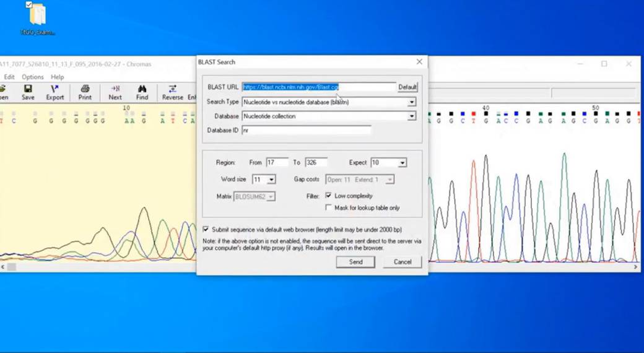Jump with the Next toolbar icon
Viewport: 644px width, 353px height.
click(x=115, y=92)
